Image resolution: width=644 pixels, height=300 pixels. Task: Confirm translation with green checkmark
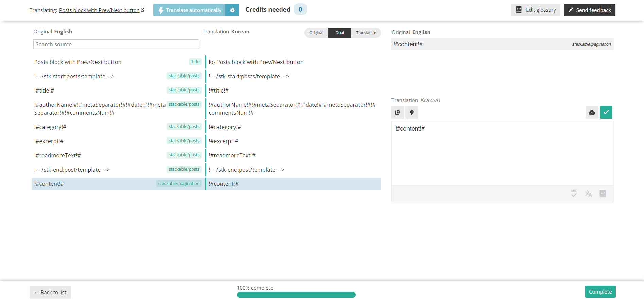point(606,112)
